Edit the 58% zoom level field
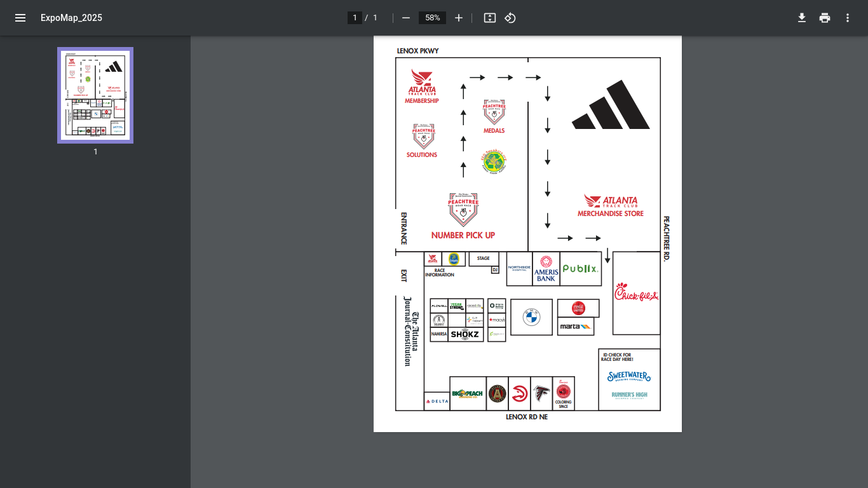 433,18
